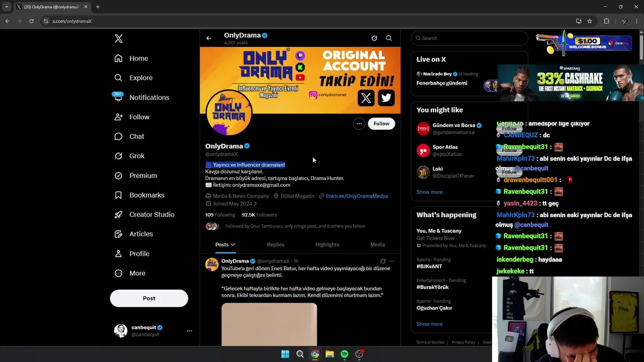Viewport: 644px width, 362px height.
Task: Open Oğuzhan Çakır trending topic
Action: pyautogui.click(x=434, y=308)
